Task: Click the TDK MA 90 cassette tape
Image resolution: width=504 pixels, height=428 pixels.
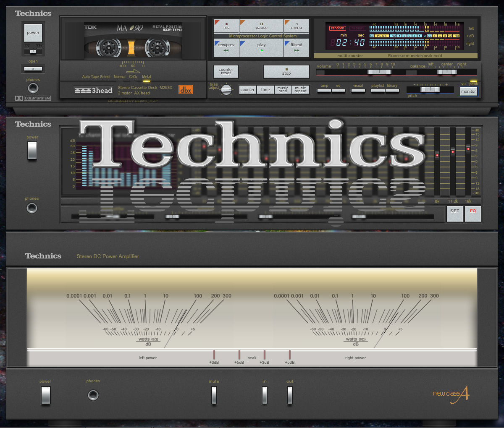Action: 133,41
